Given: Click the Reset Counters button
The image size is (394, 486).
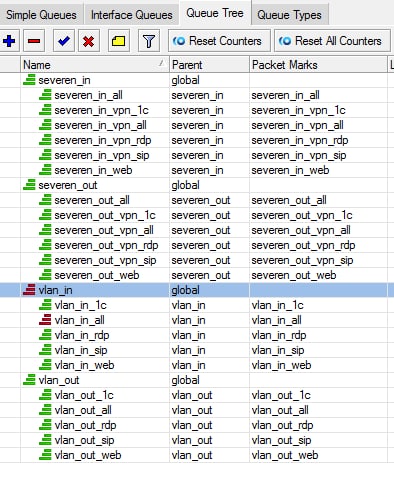Looking at the screenshot, I should tap(219, 41).
